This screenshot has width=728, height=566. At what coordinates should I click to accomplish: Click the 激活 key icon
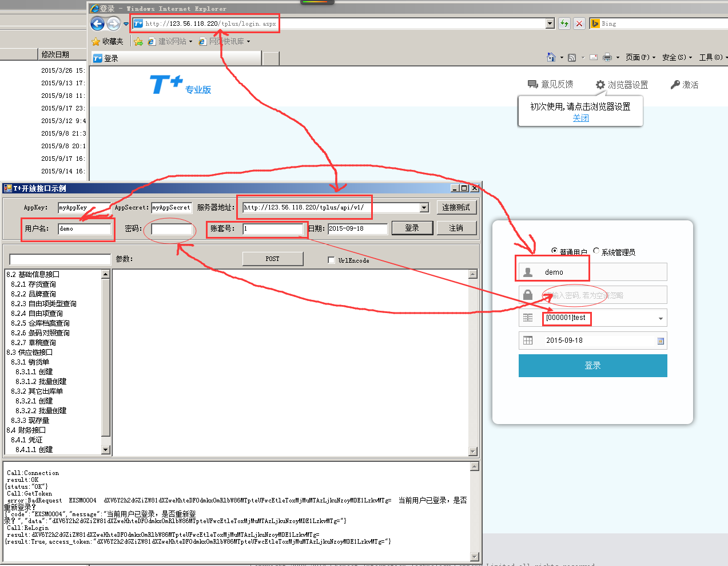coord(675,85)
